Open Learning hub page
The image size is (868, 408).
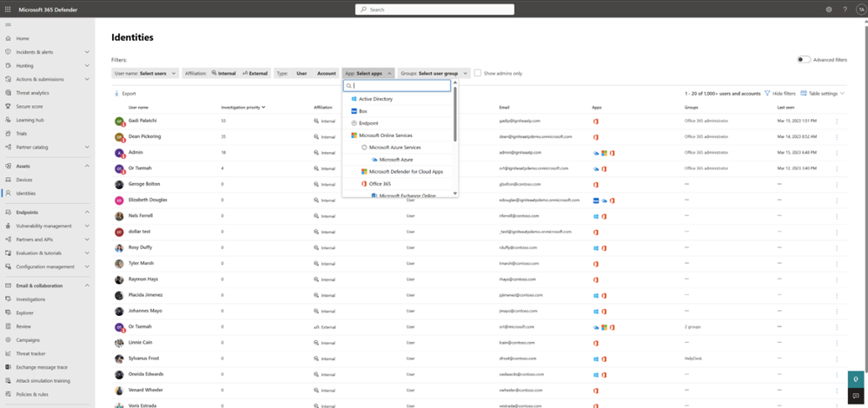(x=30, y=120)
